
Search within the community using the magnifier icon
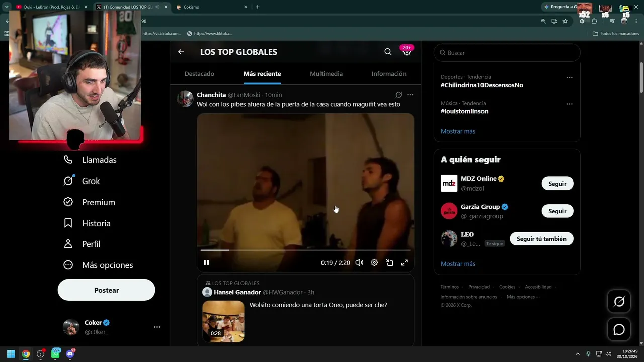[x=388, y=52]
